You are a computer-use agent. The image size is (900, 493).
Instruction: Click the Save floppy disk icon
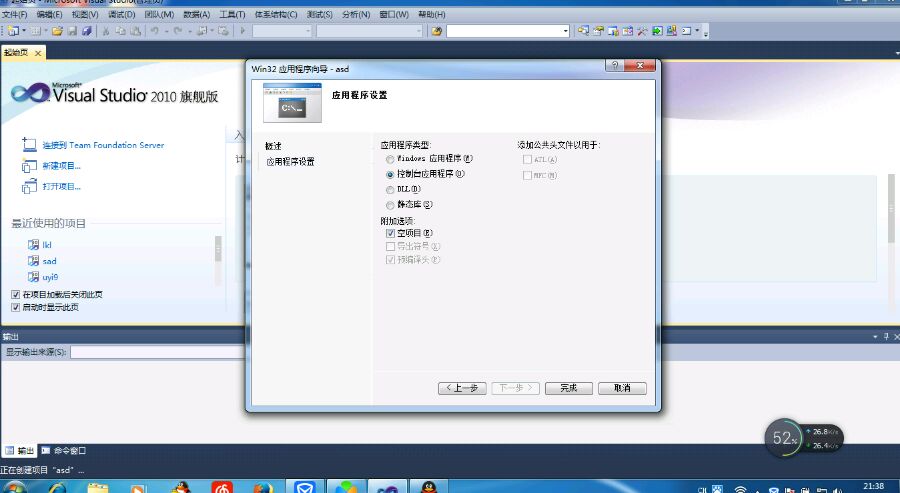[x=72, y=31]
